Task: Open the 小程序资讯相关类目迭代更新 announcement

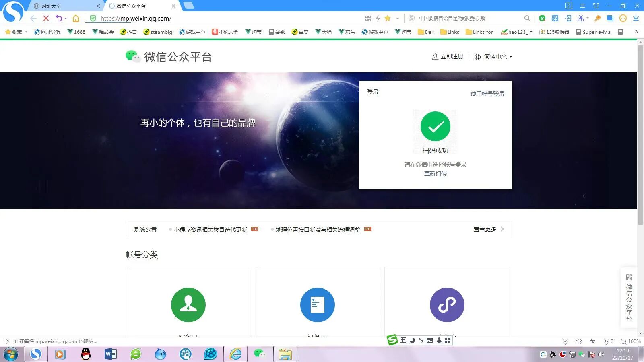Action: pyautogui.click(x=211, y=230)
